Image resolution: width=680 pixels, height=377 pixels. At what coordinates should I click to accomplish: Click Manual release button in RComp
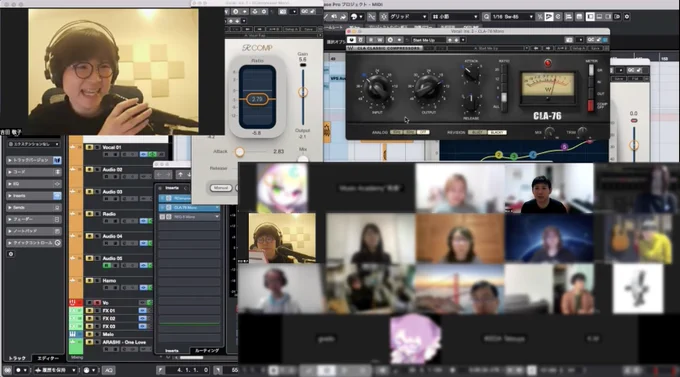[x=220, y=188]
